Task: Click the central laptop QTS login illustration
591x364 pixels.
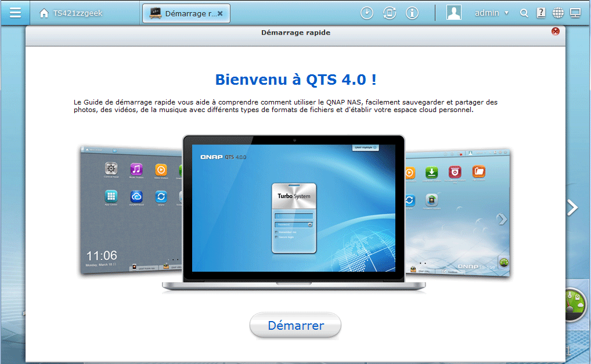Action: (x=294, y=213)
